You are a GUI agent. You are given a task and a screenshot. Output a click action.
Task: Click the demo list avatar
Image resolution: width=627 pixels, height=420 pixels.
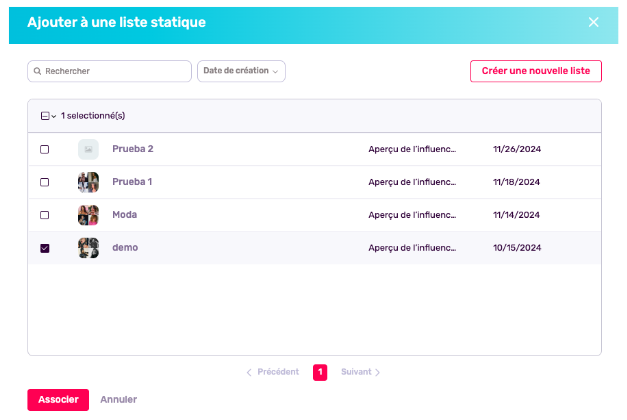[88, 248]
